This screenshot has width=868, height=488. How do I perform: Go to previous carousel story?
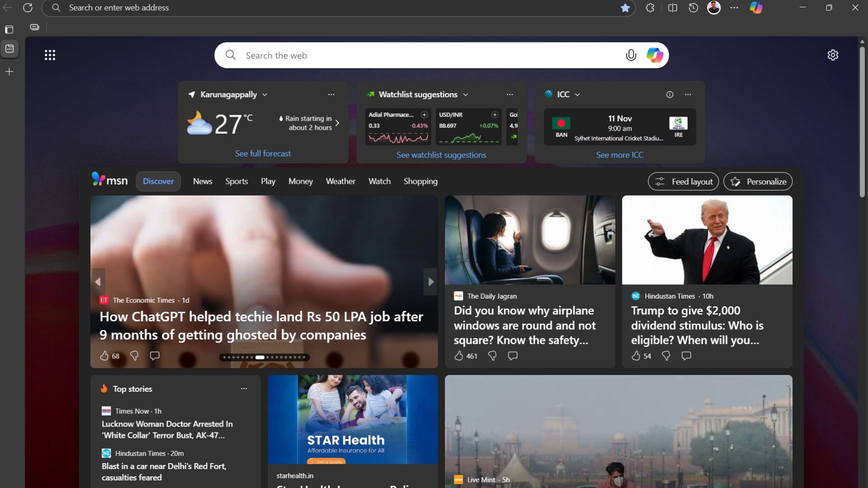98,282
